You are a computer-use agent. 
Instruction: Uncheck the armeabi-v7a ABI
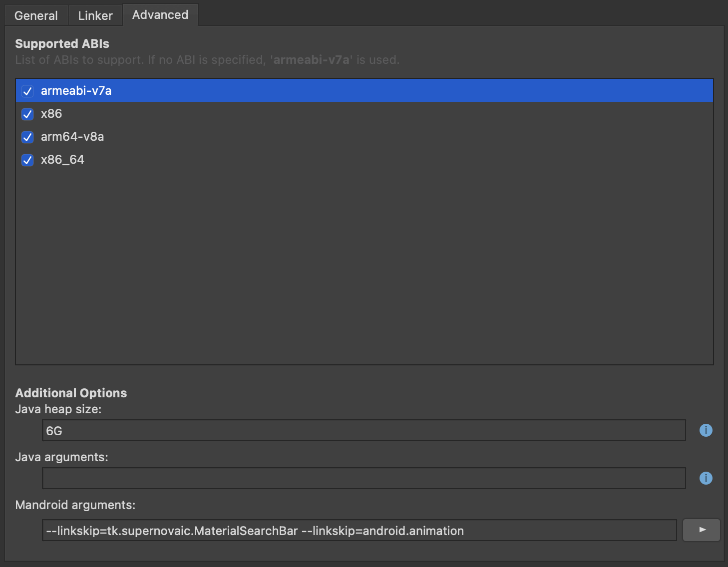pyautogui.click(x=27, y=91)
